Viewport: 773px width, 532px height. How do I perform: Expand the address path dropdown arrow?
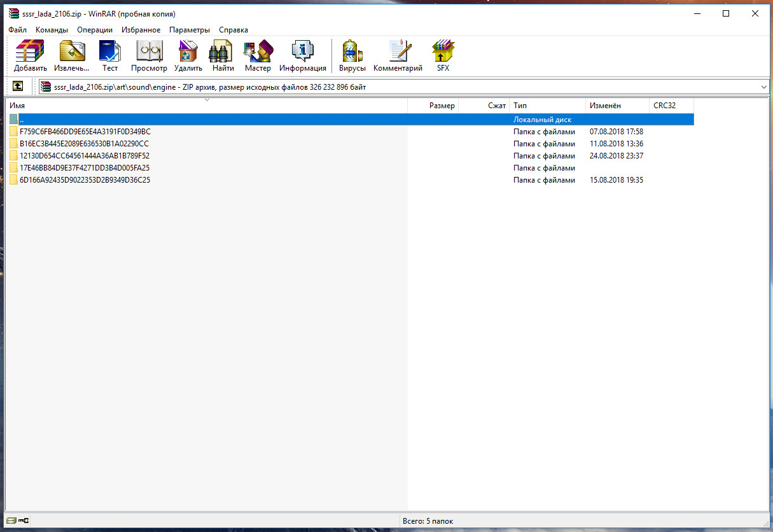[763, 87]
